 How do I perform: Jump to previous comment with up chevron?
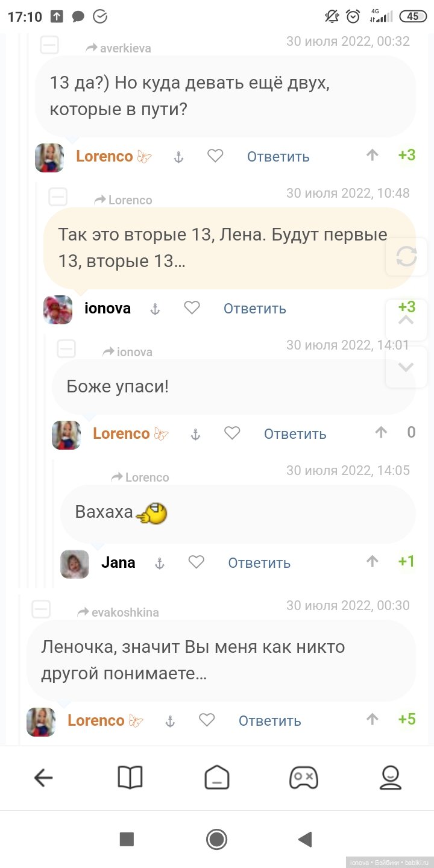click(x=406, y=320)
